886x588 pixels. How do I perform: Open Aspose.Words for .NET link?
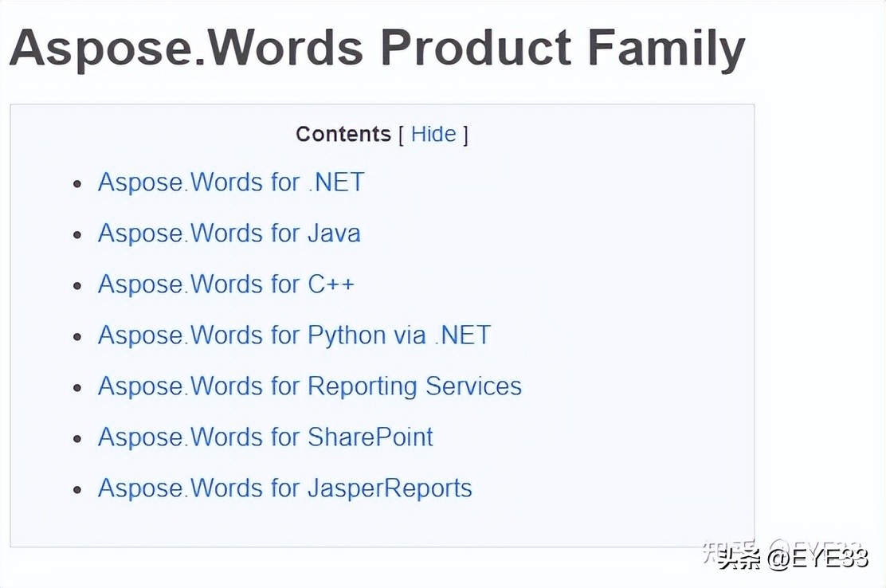(231, 182)
